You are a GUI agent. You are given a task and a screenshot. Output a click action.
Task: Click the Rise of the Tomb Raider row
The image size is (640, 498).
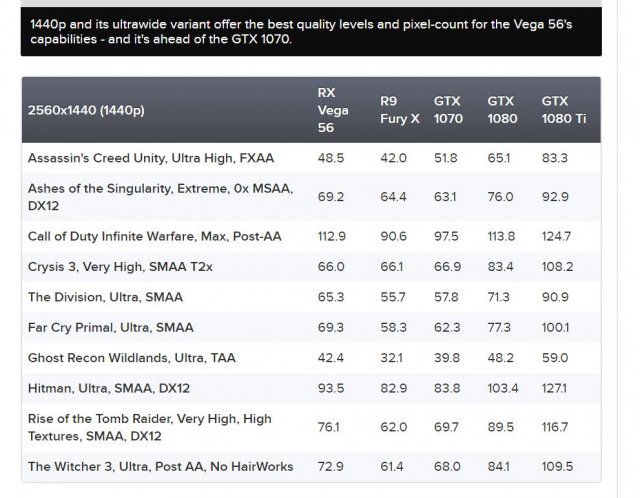[150, 427]
